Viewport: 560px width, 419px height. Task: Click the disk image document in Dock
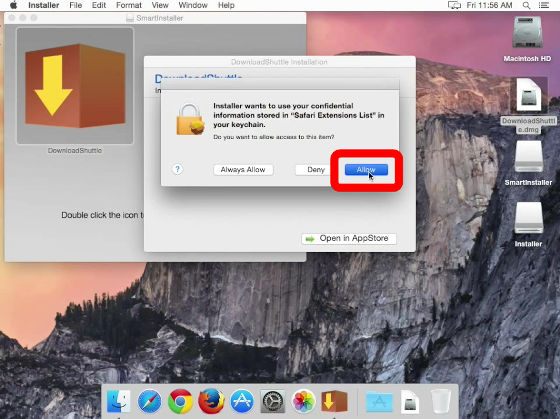click(x=410, y=401)
